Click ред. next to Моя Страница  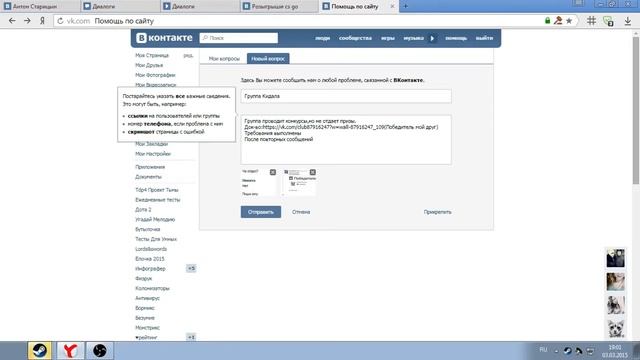pos(188,55)
